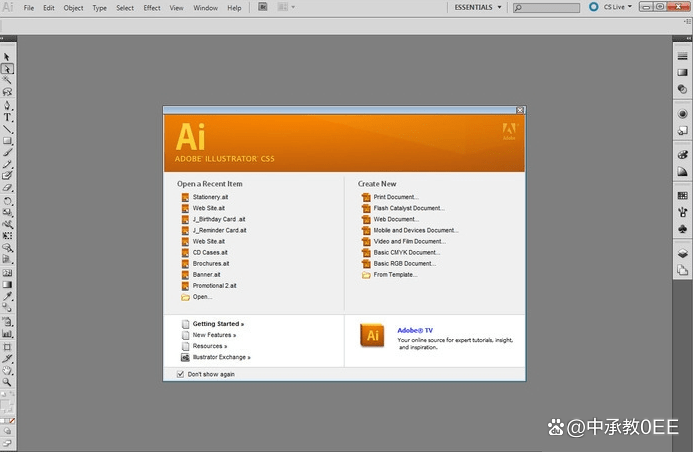
Task: Expand the ESSENTIALS workspace dropdown
Action: tap(478, 8)
